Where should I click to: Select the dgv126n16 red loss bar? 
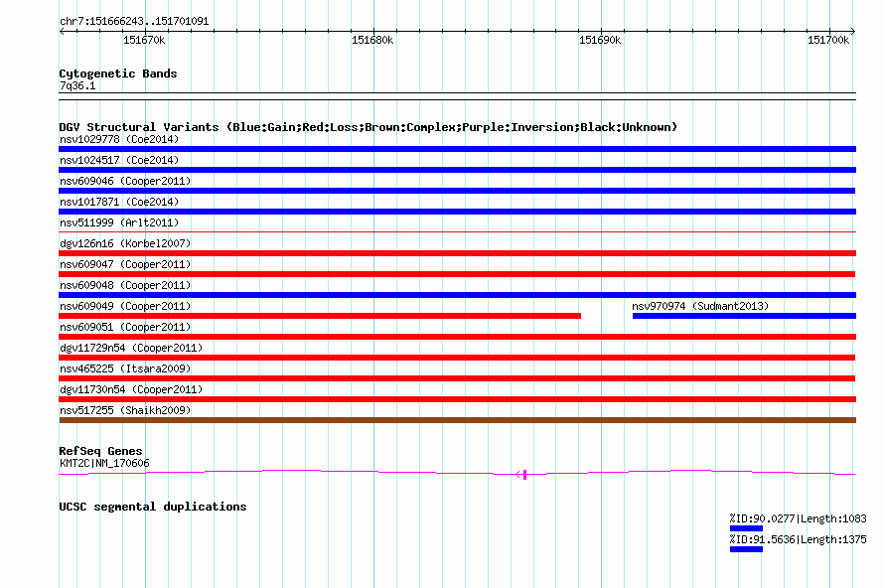pyautogui.click(x=457, y=253)
